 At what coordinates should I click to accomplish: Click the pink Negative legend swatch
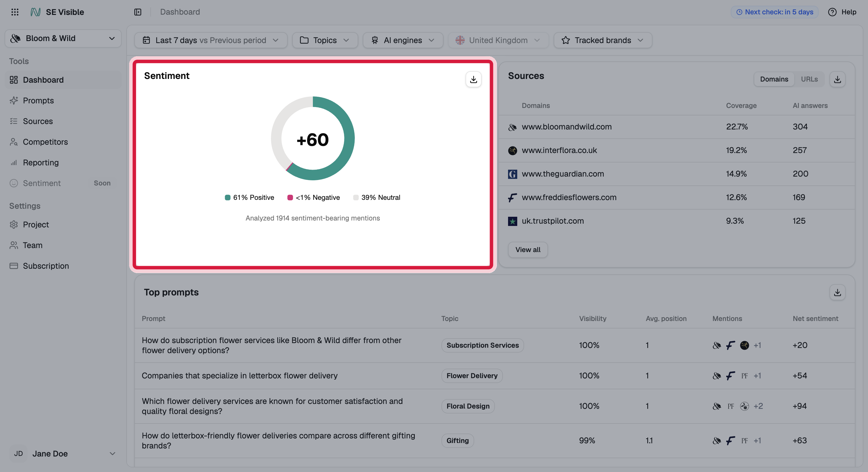tap(290, 198)
